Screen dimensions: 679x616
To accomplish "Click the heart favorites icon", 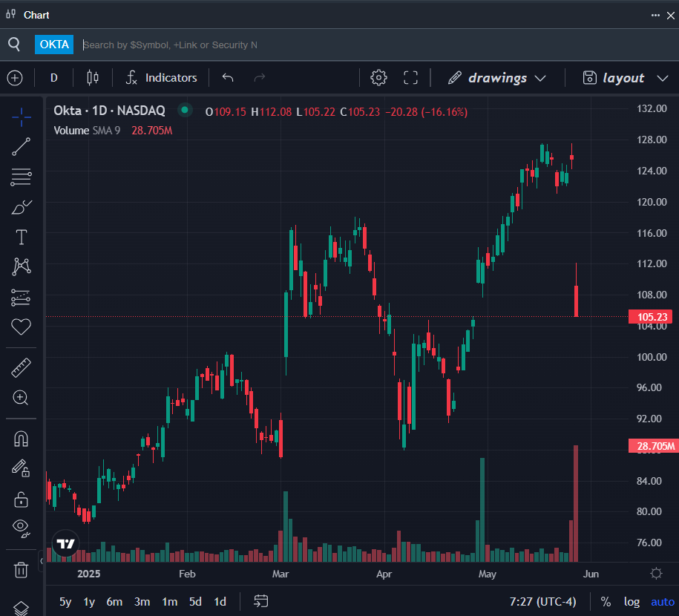I will (21, 327).
